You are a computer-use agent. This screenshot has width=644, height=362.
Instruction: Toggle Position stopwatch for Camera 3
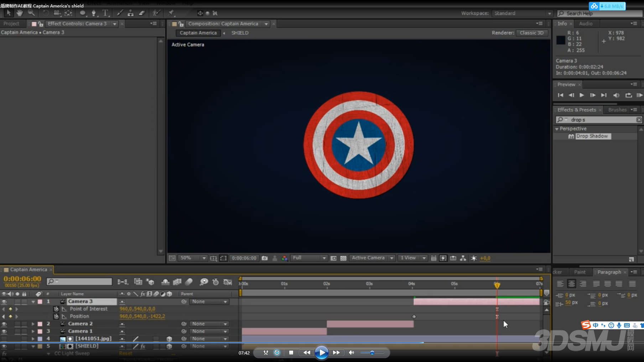tap(56, 316)
